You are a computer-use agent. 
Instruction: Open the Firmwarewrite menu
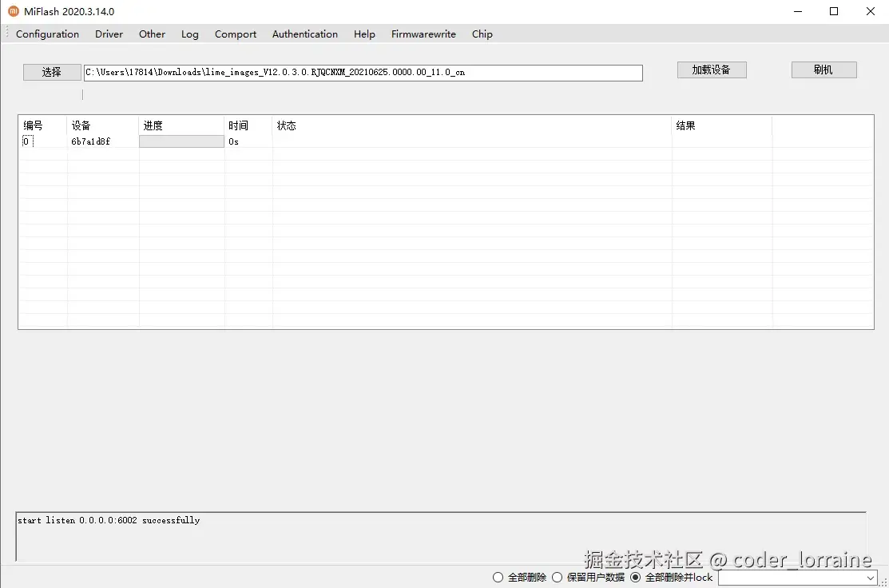click(423, 34)
